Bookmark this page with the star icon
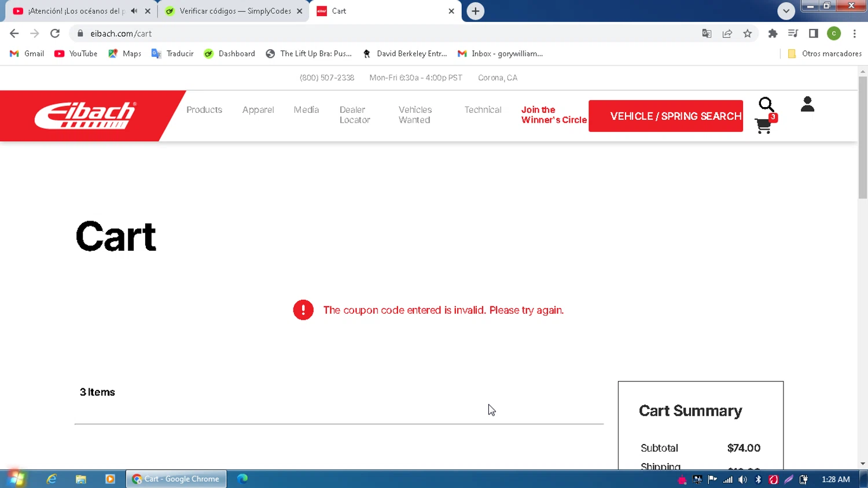This screenshot has height=488, width=868. (x=748, y=34)
